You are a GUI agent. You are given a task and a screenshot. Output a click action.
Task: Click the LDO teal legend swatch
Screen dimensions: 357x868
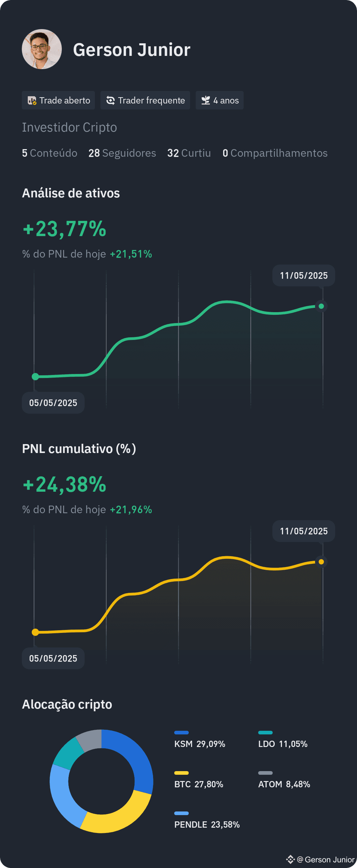[x=265, y=732]
